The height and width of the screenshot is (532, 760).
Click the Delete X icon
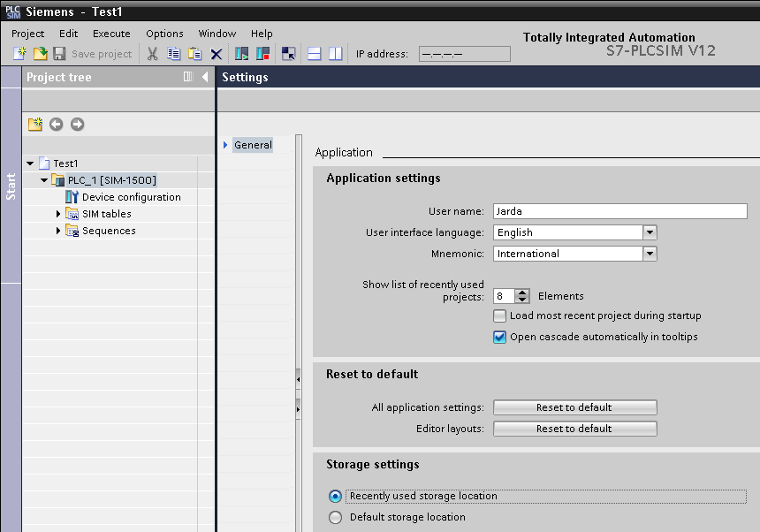click(x=217, y=54)
